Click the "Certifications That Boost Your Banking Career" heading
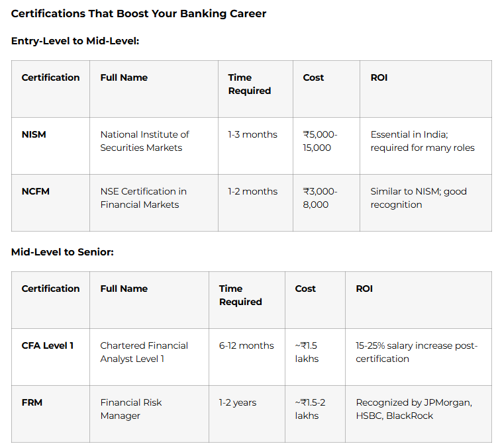 point(138,13)
